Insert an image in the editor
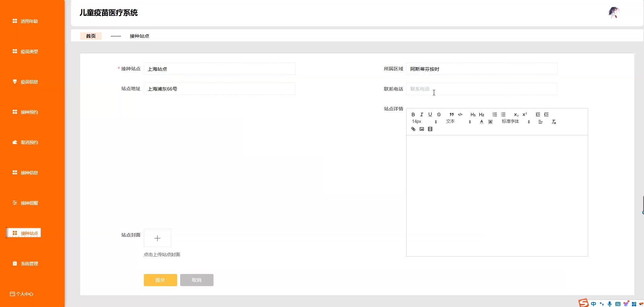 pyautogui.click(x=422, y=129)
